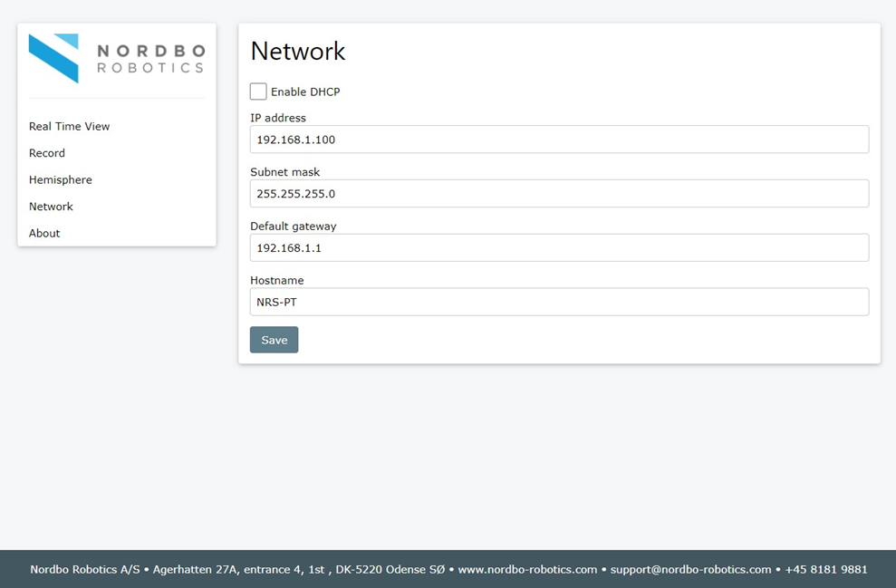Viewport: 896px width, 588px height.
Task: Click the Default gateway label
Action: [x=294, y=227]
